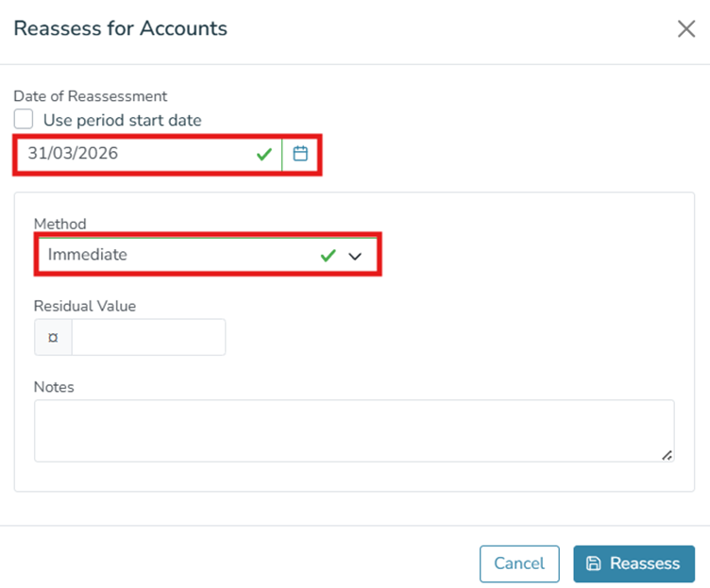Open the calendar date picker icon
The height and width of the screenshot is (588, 710).
[300, 154]
